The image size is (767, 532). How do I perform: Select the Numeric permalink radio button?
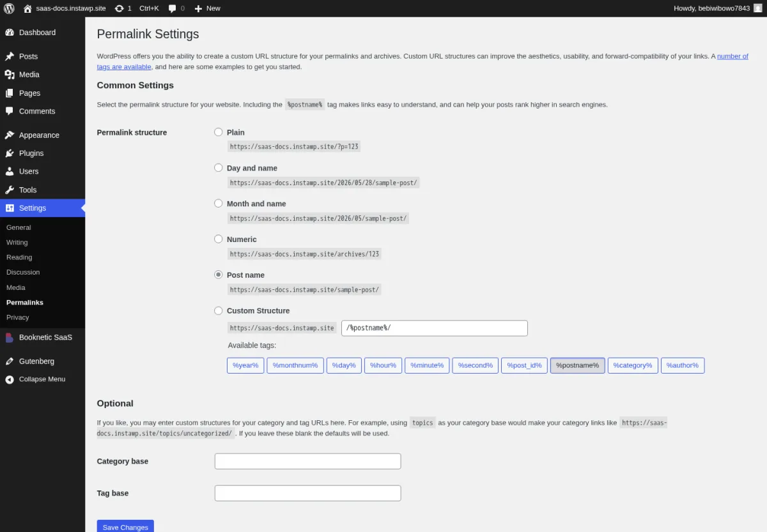click(219, 239)
